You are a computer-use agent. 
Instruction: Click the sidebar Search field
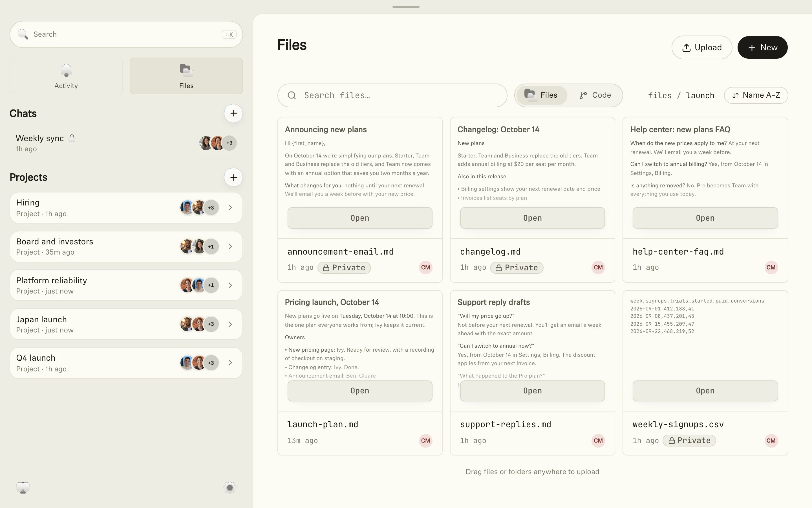(x=126, y=34)
